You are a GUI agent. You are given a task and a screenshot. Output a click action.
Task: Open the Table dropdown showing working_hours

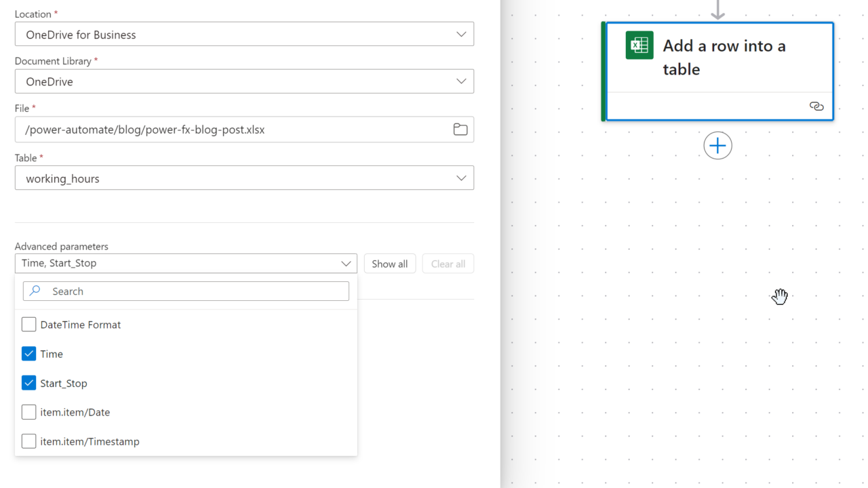coord(244,178)
